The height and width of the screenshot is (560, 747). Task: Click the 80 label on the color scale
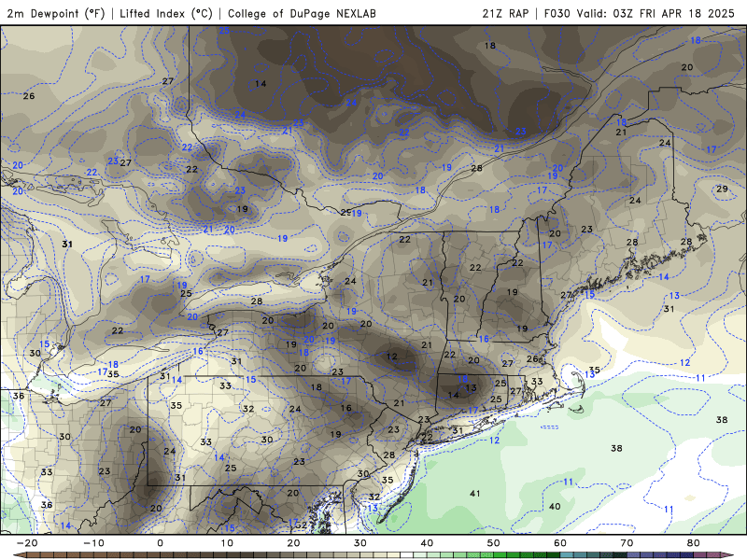pos(694,543)
